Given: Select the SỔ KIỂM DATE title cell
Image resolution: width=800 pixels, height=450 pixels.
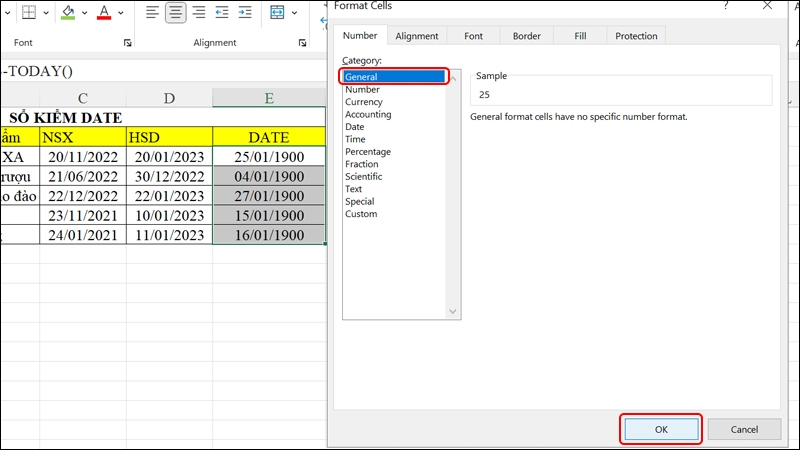Looking at the screenshot, I should (x=163, y=117).
